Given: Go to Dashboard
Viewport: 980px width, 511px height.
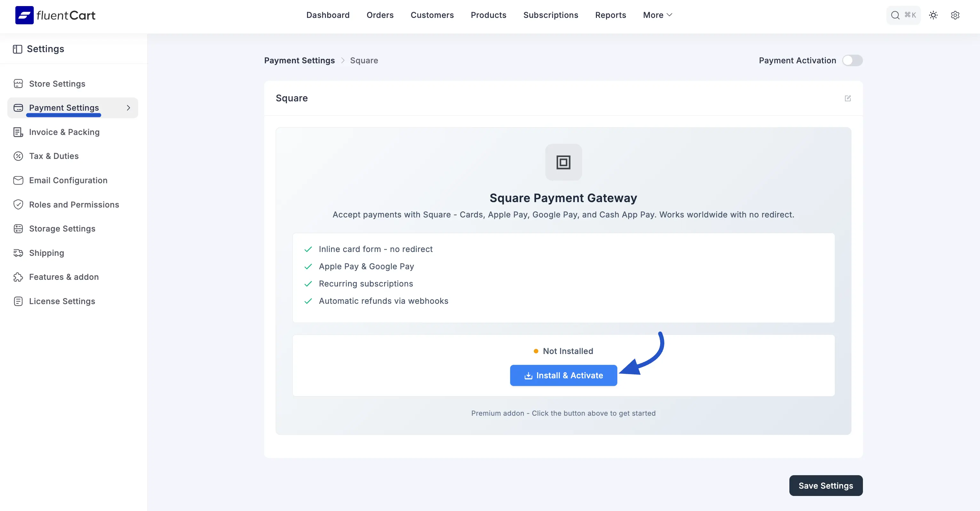Looking at the screenshot, I should pyautogui.click(x=328, y=15).
